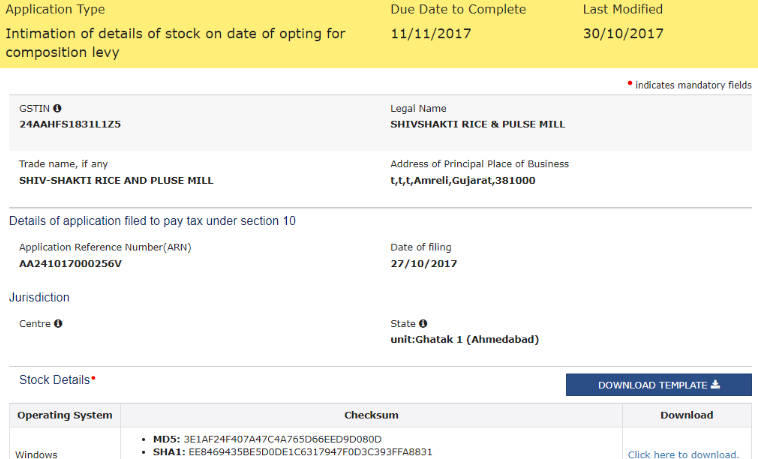Click the Checksum column header
The image size is (758, 459).
coord(371,415)
